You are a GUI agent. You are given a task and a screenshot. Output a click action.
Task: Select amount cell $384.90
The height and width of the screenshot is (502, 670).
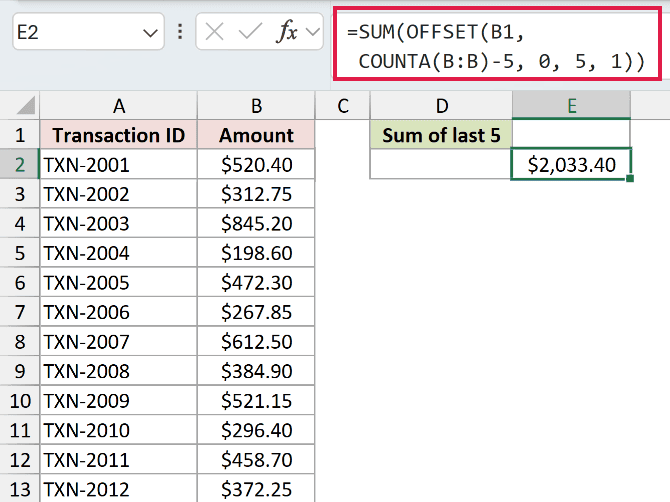[256, 371]
